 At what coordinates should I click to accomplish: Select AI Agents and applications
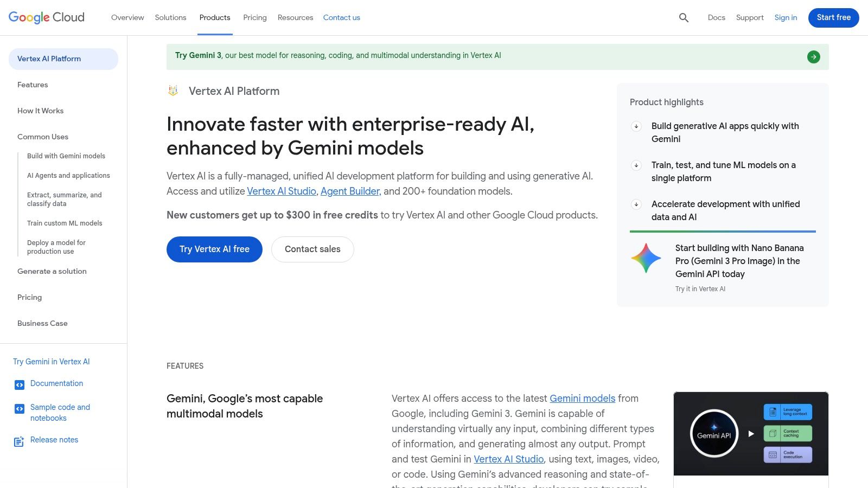68,176
